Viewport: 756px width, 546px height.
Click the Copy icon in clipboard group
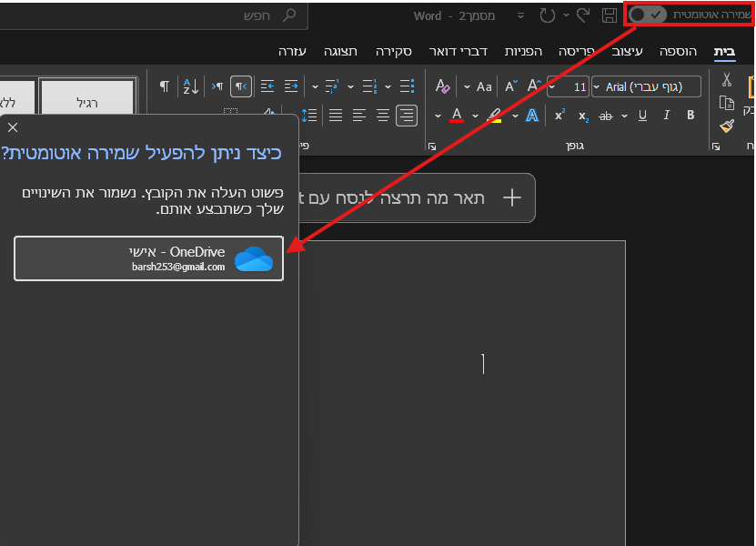[727, 103]
